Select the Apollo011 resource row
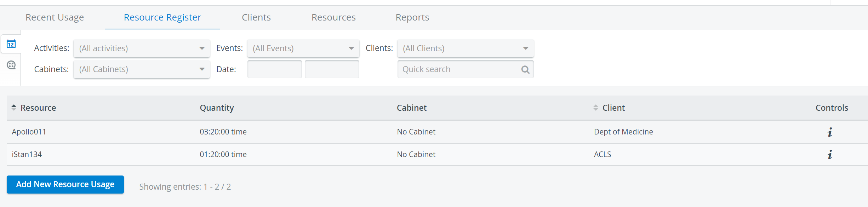Image resolution: width=868 pixels, height=207 pixels. point(437,132)
